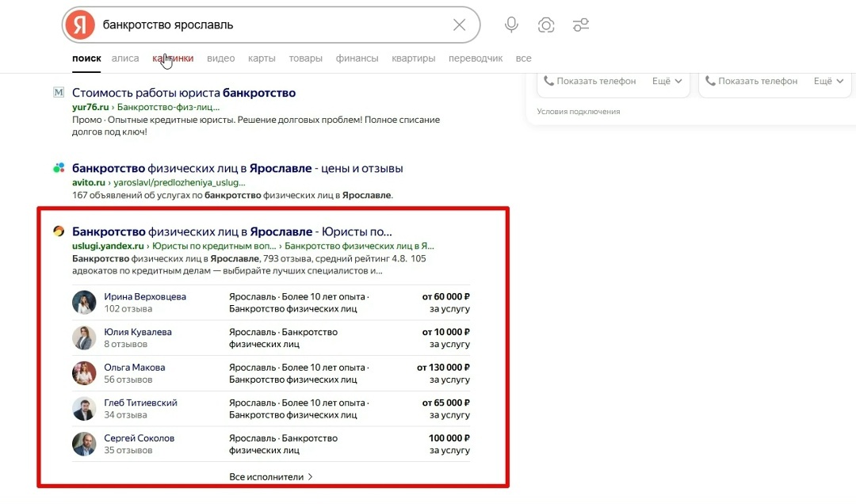Click second Показать телефон button
The height and width of the screenshot is (504, 856).
751,81
